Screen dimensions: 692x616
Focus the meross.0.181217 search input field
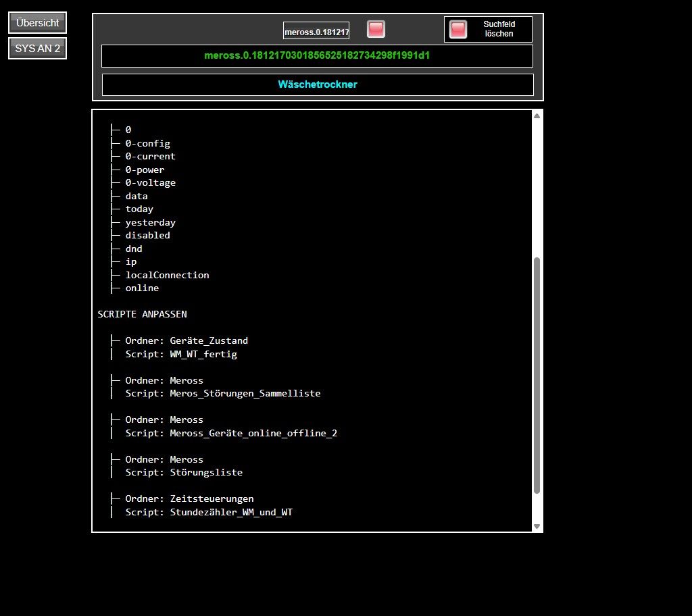pos(316,31)
